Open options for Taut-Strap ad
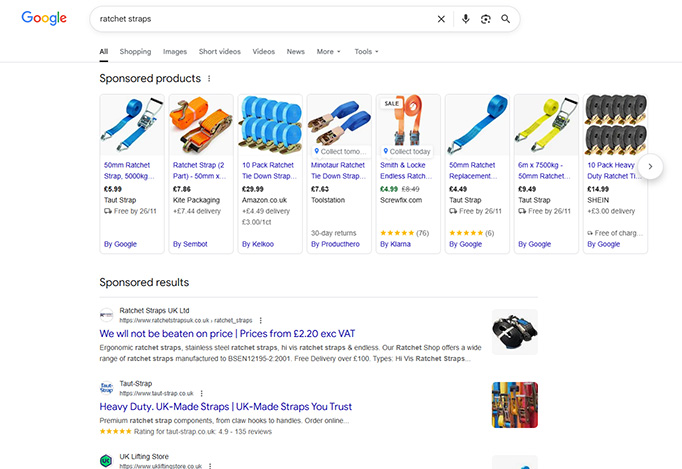Image resolution: width=682 pixels, height=469 pixels. [201, 393]
